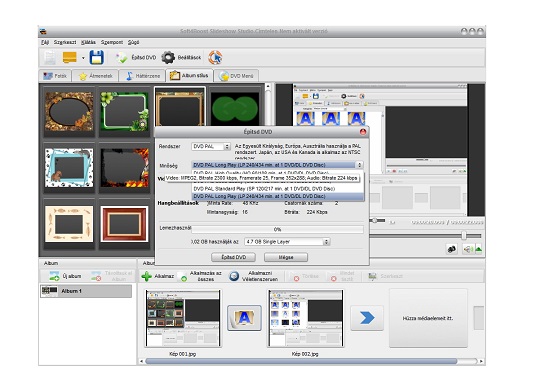Open the Fájl menu
Image resolution: width=550 pixels, height=392 pixels.
pos(45,42)
